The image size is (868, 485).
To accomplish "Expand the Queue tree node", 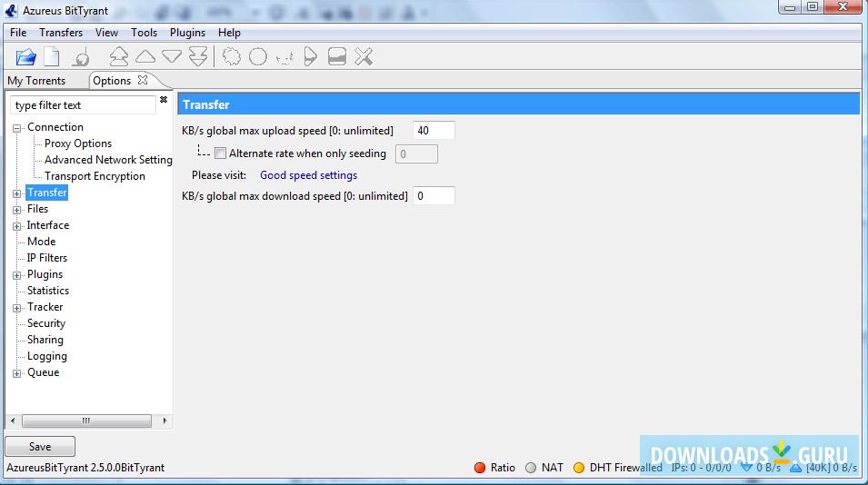I will pos(16,374).
